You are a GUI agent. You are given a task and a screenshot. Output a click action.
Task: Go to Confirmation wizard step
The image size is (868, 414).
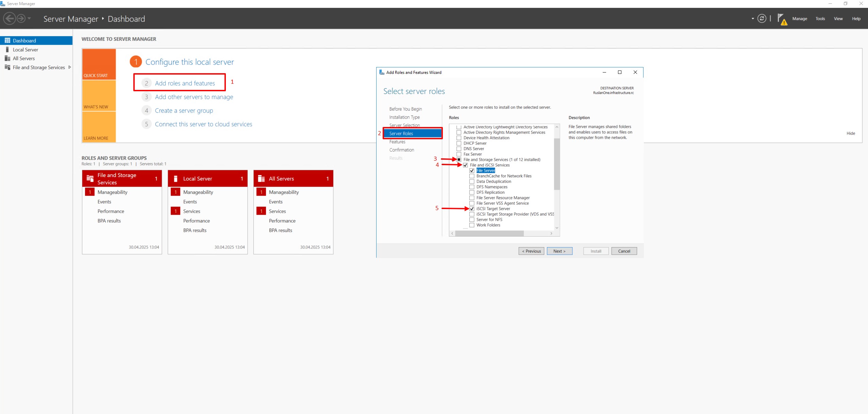(402, 150)
